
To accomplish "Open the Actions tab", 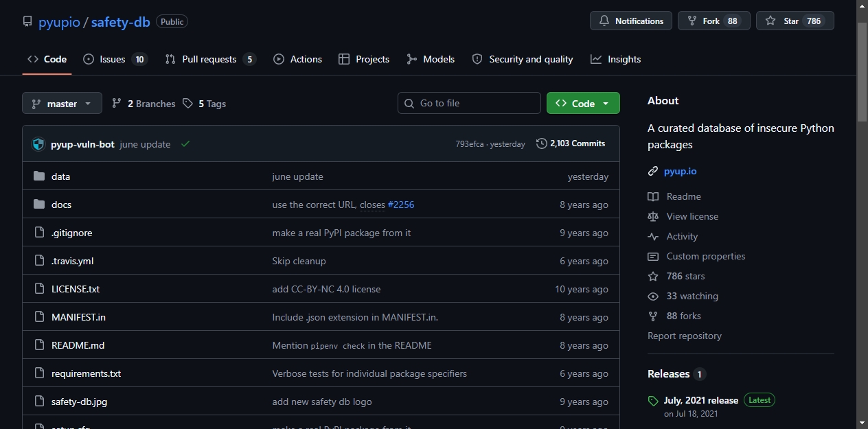I will [x=297, y=59].
